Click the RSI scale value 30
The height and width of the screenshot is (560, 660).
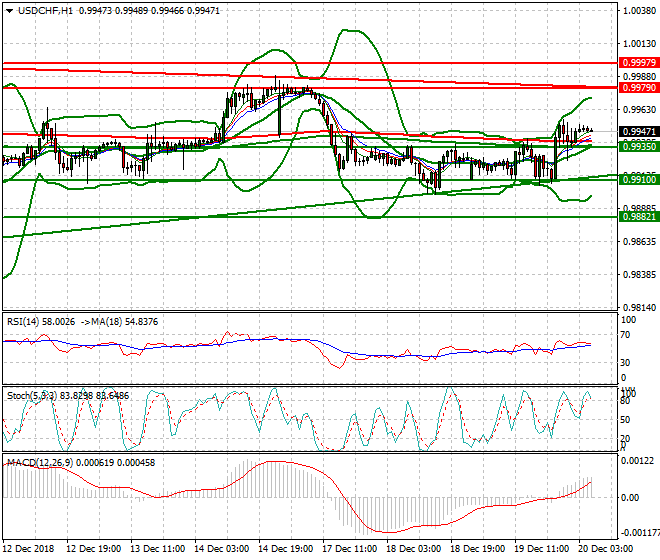click(625, 363)
